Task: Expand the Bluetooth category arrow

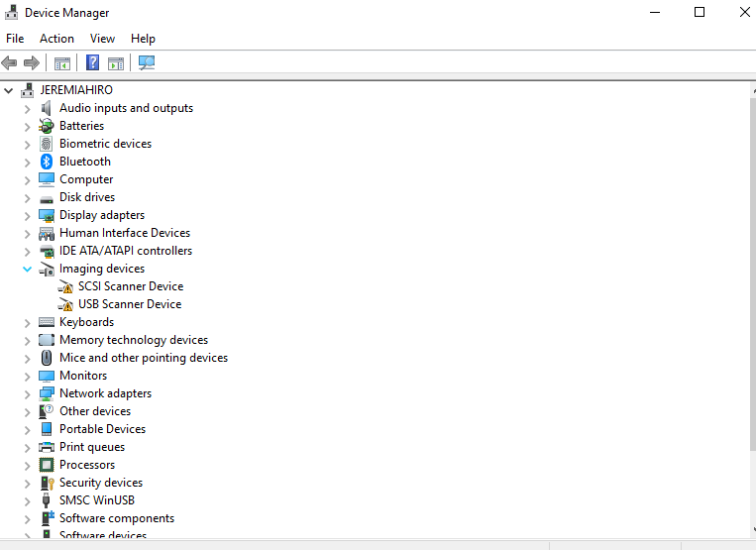Action: 28,163
